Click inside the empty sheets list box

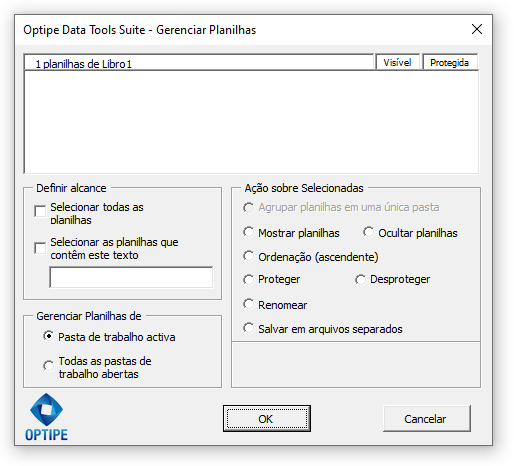251,122
